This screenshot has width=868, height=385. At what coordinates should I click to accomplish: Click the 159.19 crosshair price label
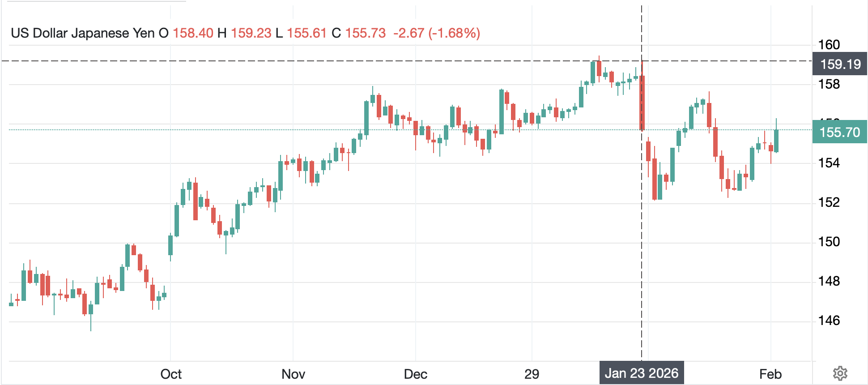(x=840, y=64)
